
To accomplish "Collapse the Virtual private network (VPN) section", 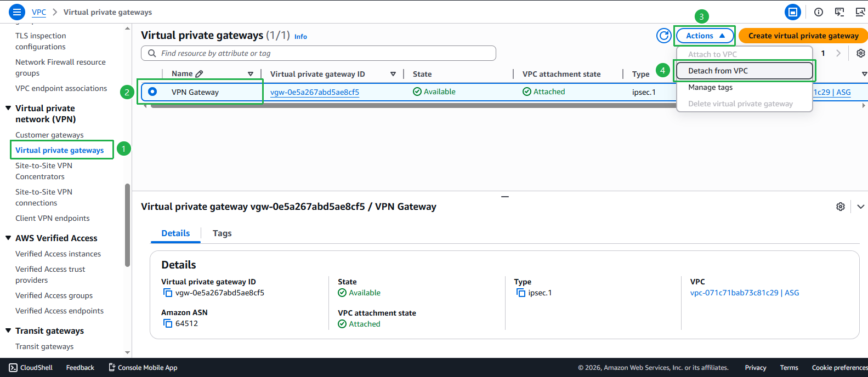I will pos(8,108).
